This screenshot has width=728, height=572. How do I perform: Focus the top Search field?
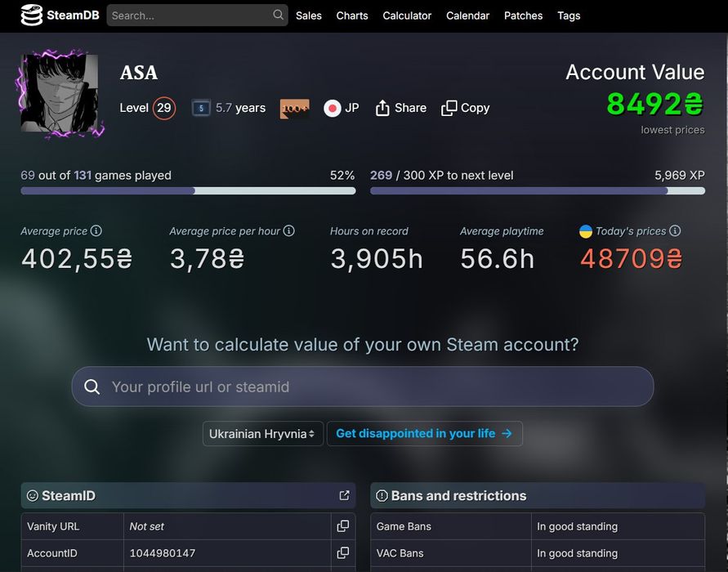[197, 16]
